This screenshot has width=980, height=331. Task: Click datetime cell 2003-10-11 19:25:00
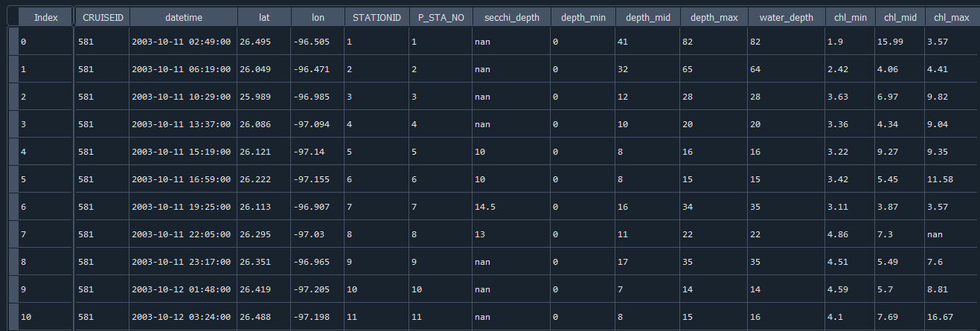183,206
